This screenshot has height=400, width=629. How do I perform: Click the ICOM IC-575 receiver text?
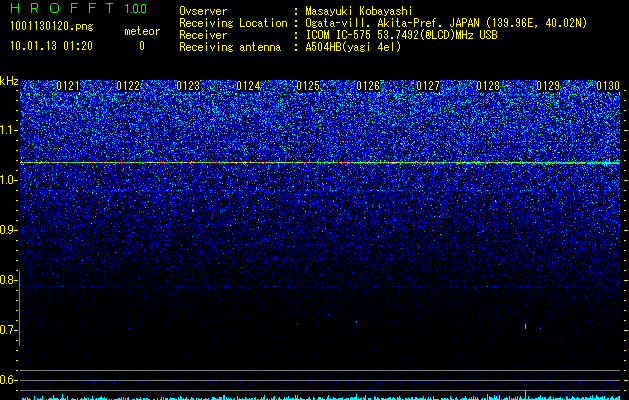pyautogui.click(x=401, y=35)
